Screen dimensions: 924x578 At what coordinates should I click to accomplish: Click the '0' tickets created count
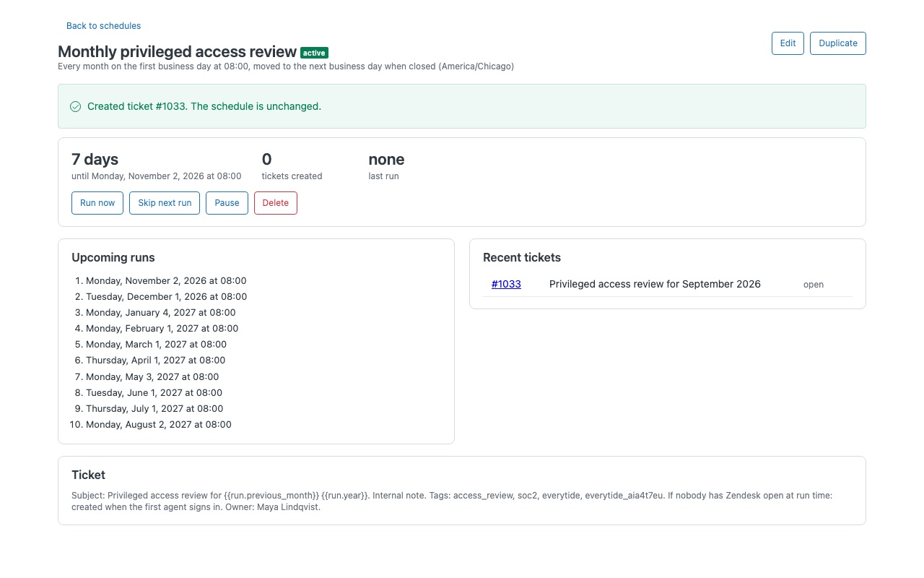[x=266, y=159]
